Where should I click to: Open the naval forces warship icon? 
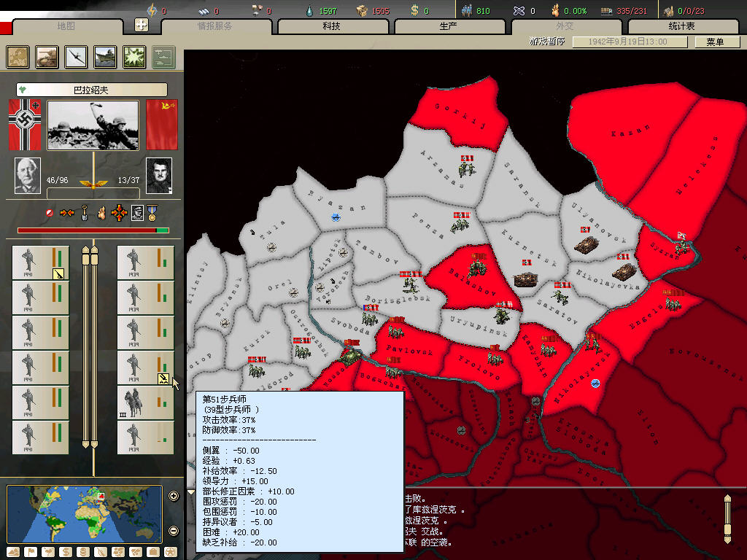[x=105, y=57]
